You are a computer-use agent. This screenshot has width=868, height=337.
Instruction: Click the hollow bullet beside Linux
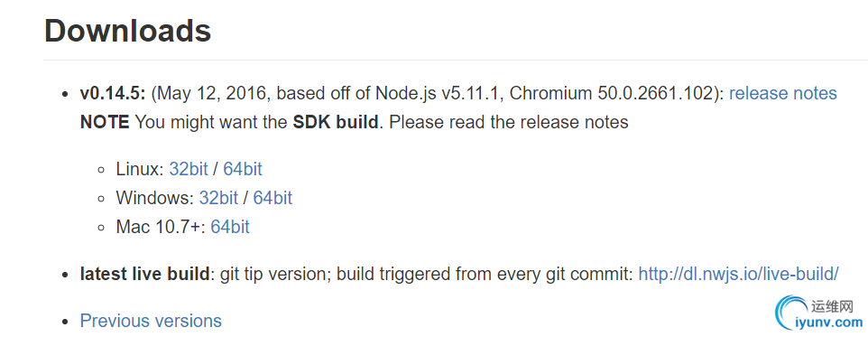(x=101, y=170)
